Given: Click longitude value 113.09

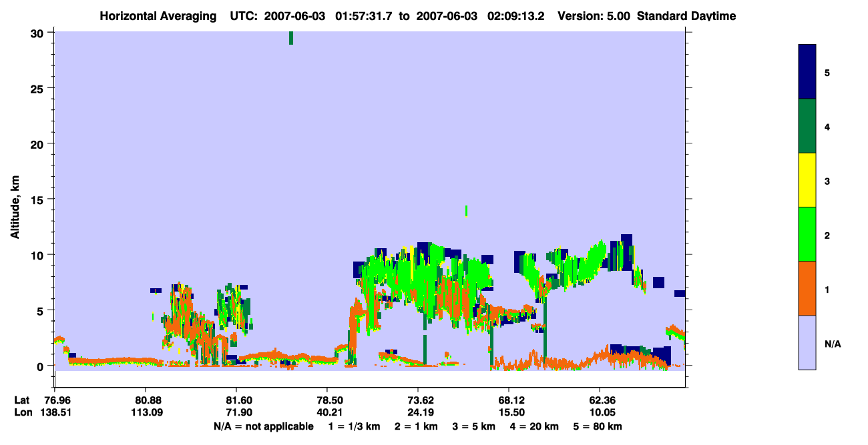Looking at the screenshot, I should click(146, 412).
